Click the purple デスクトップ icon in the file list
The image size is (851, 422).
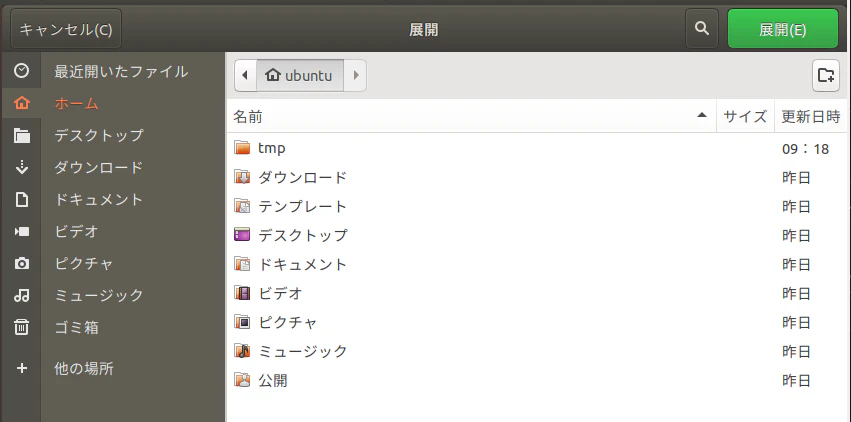tap(242, 235)
